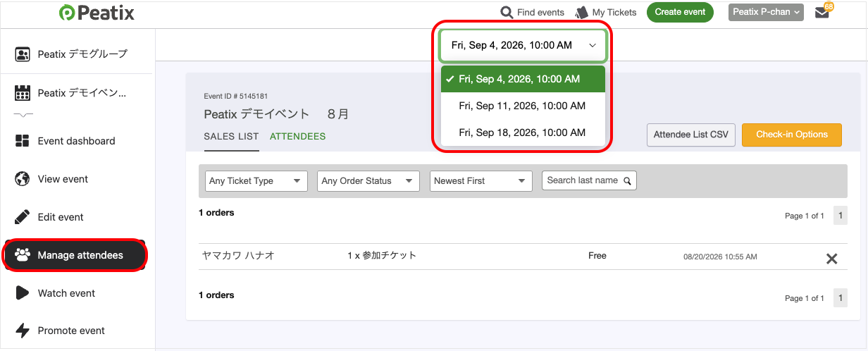The width and height of the screenshot is (868, 351).
Task: Expand the chevron under Peatix デモイベン…
Action: coord(23,115)
